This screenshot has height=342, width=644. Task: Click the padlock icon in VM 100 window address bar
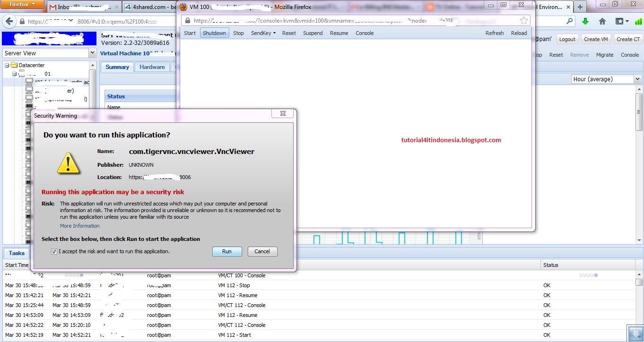click(x=188, y=21)
